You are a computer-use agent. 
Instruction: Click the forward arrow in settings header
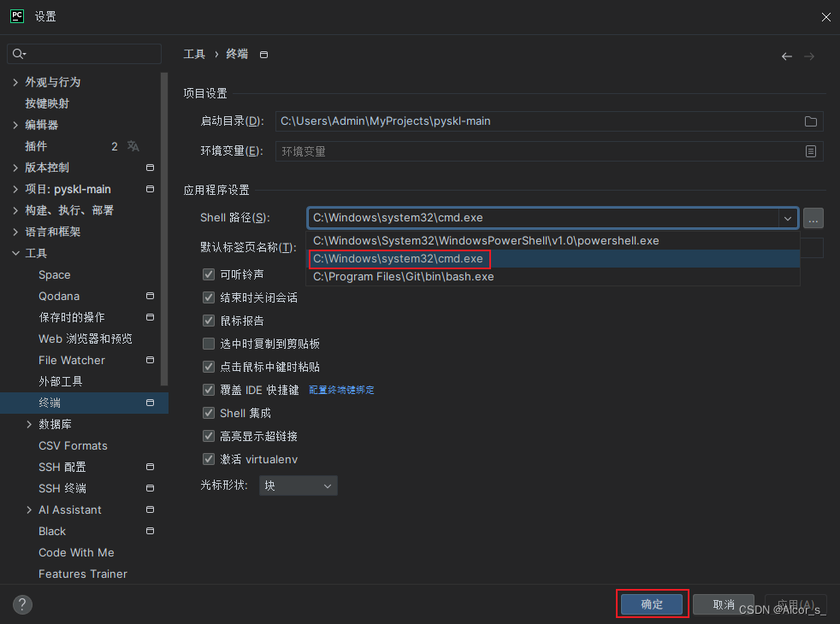point(809,55)
